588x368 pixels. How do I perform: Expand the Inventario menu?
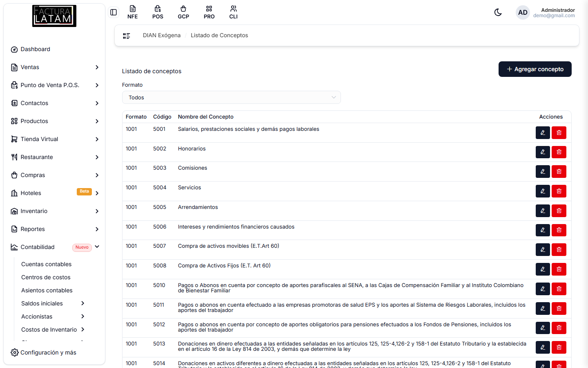point(55,211)
